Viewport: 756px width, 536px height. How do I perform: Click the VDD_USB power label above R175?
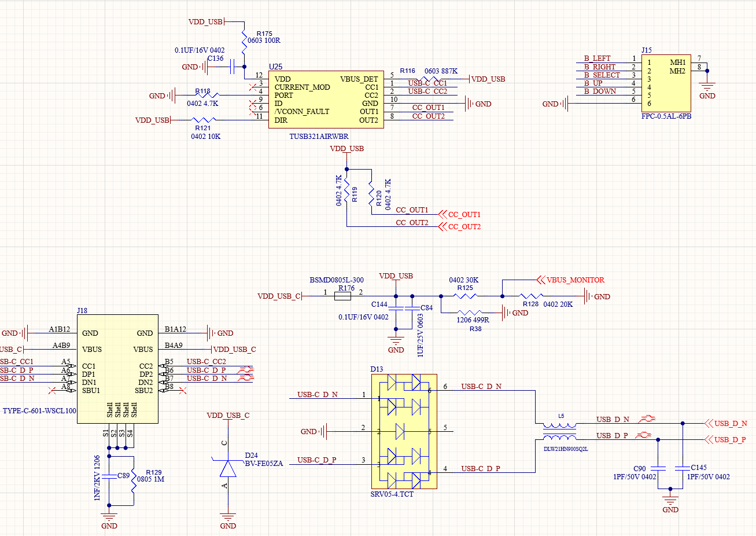[x=206, y=22]
